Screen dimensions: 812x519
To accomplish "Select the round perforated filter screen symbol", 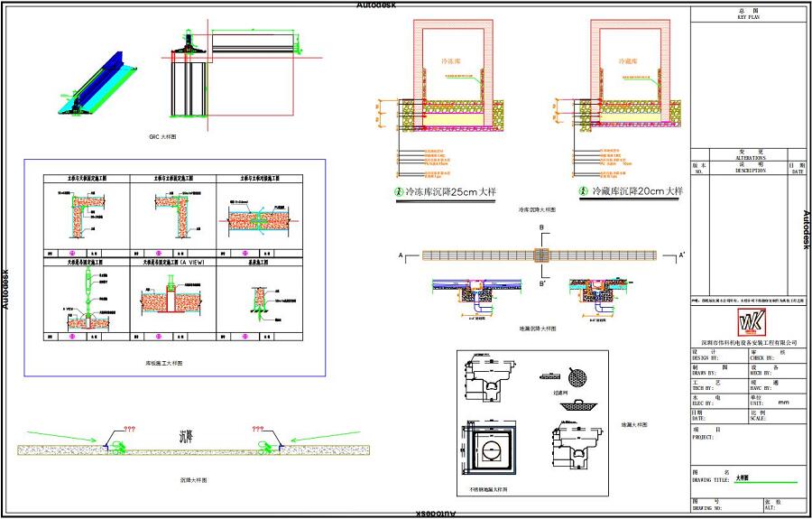I will 574,376.
